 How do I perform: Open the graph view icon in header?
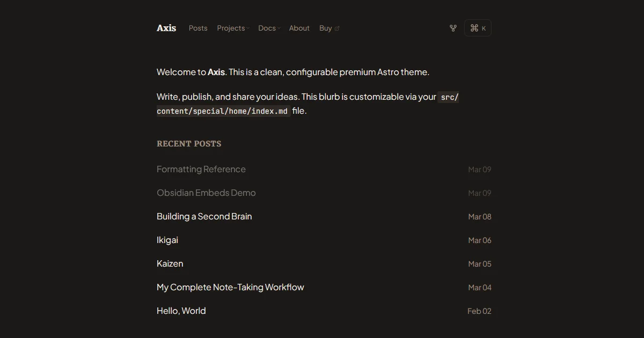pos(453,28)
